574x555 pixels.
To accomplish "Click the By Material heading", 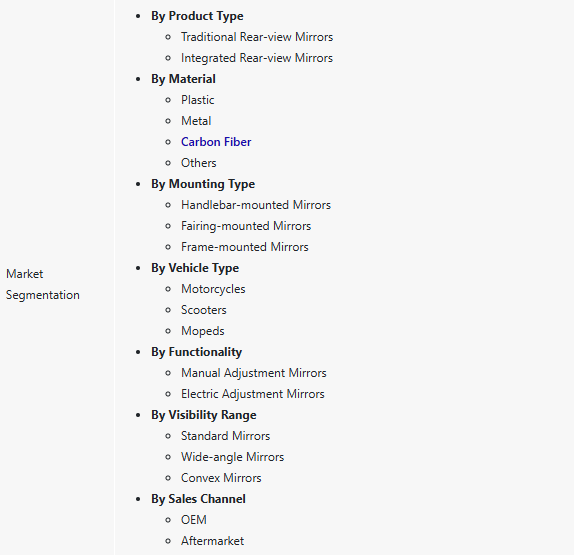I will (x=183, y=79).
